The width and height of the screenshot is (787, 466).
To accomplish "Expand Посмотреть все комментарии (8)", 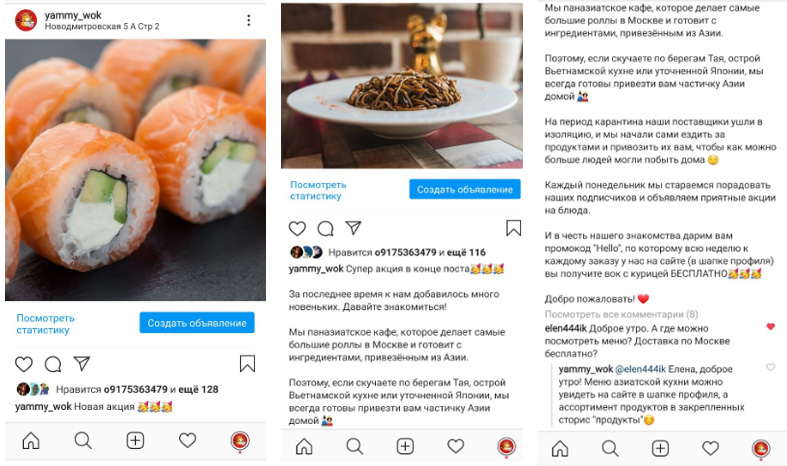I will [x=621, y=314].
